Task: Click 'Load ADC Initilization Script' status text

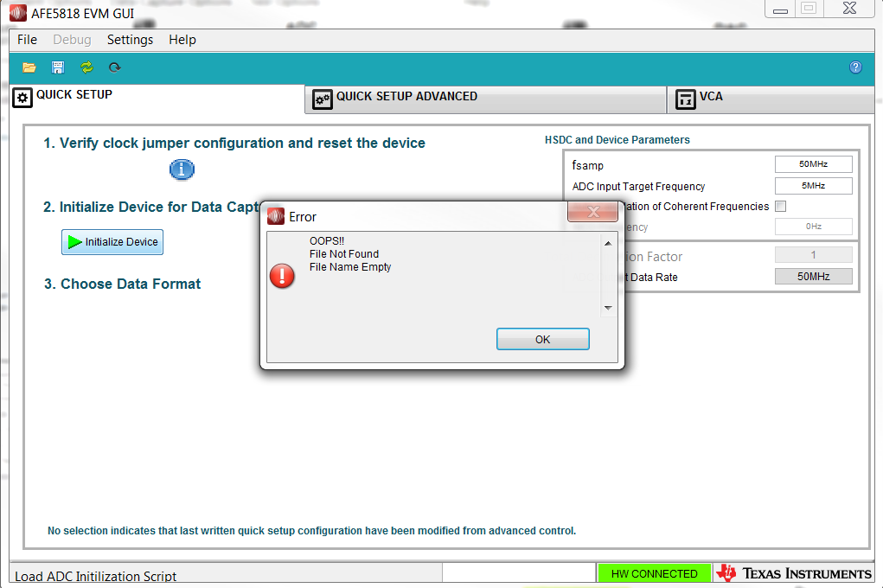Action: pos(96,576)
